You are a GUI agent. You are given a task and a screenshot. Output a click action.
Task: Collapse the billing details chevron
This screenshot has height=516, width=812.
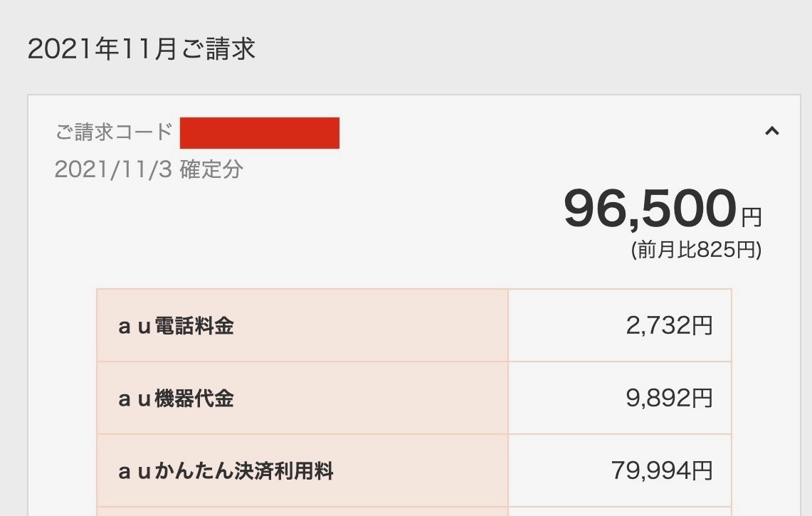click(771, 131)
